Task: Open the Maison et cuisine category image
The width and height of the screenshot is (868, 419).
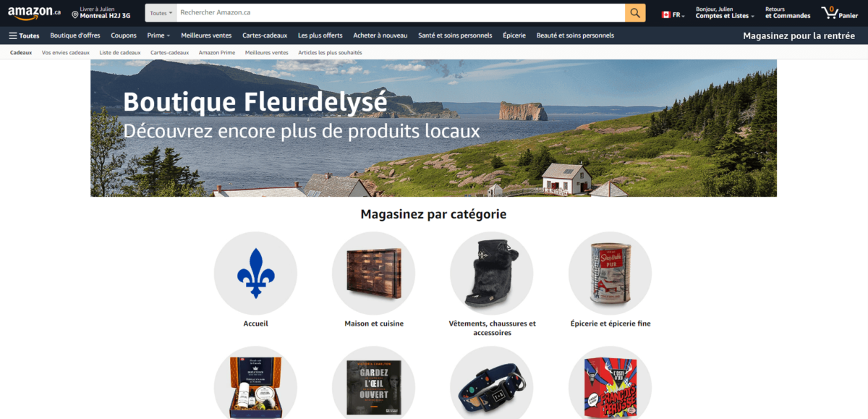Action: tap(373, 273)
